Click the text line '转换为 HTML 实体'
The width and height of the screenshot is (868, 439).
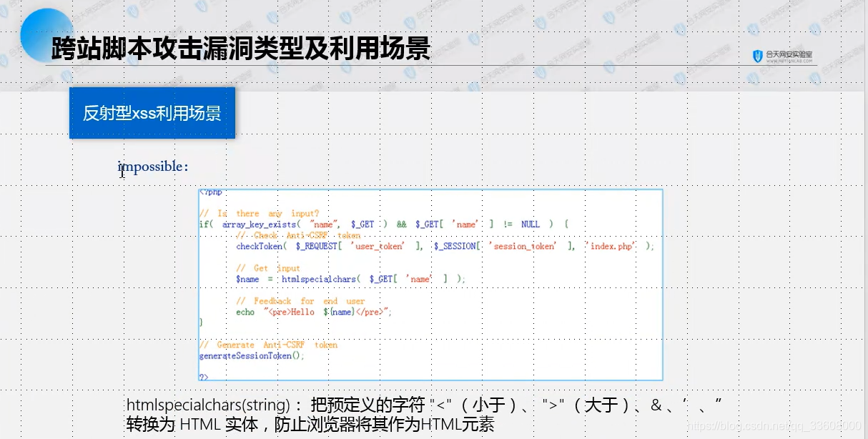[x=310, y=424]
